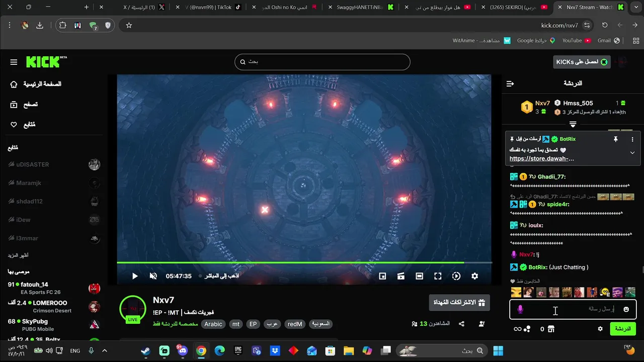Viewport: 644px width, 362px height.
Task: Open Steam from taskbar
Action: click(145, 351)
